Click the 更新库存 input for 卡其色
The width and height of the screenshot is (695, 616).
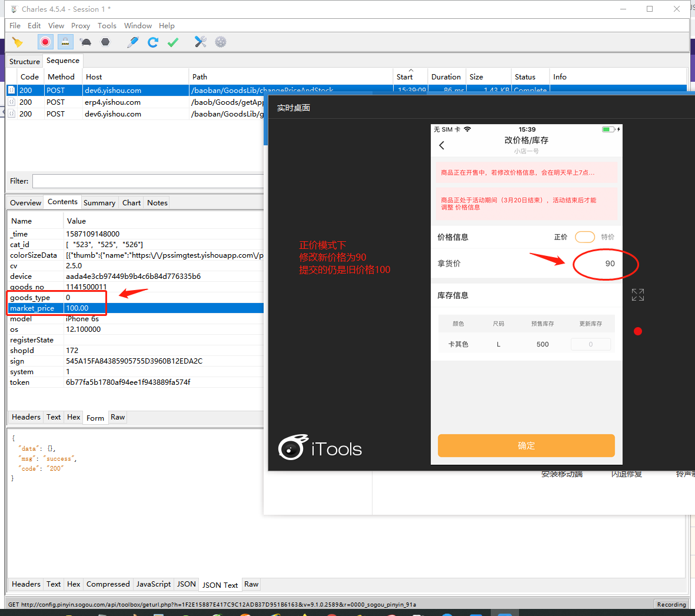point(590,344)
